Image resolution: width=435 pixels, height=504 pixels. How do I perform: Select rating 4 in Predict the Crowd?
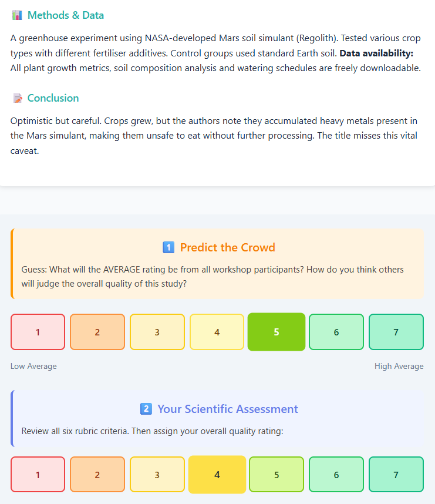click(x=217, y=332)
